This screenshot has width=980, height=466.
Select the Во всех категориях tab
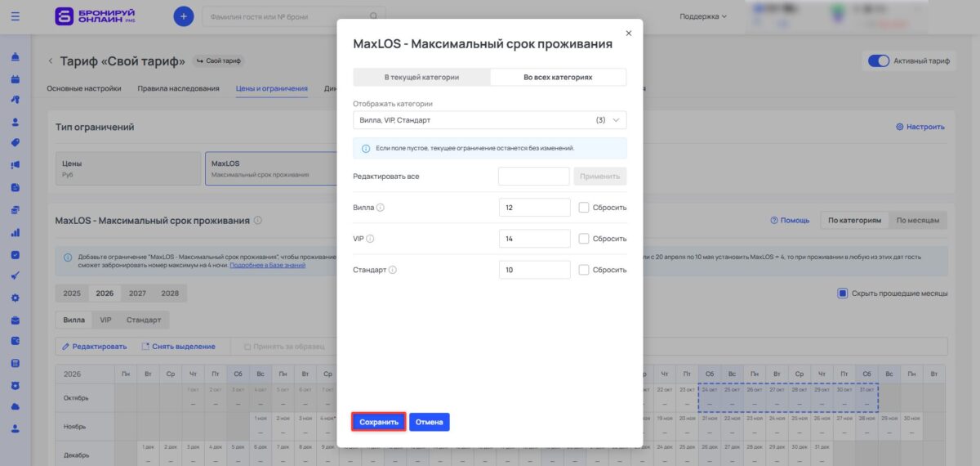[558, 77]
